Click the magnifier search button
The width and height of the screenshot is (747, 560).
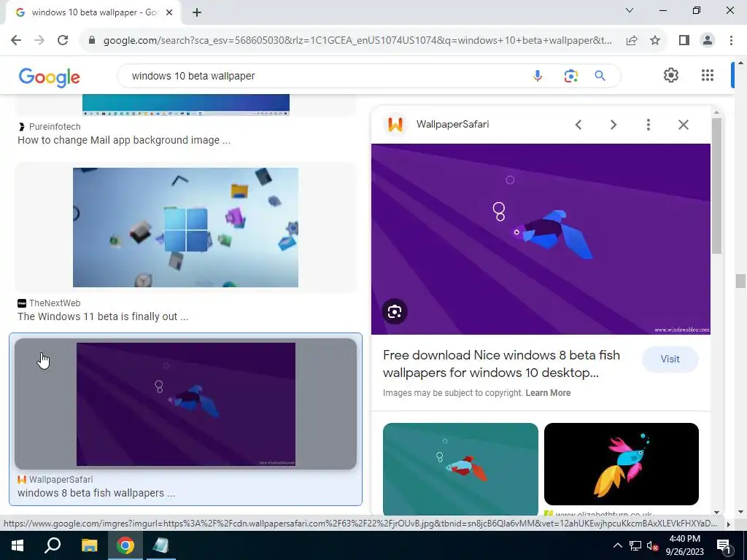click(600, 76)
